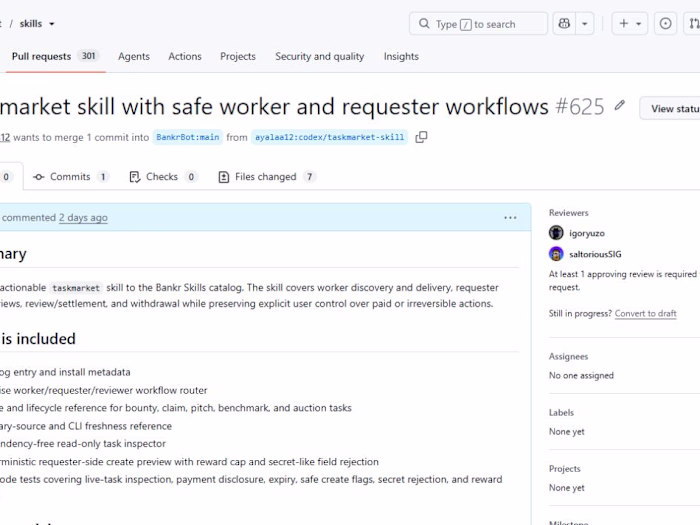Open the ayalaa12:codex/taskmarket-skill branch link
Image resolution: width=700 pixels, height=525 pixels.
(329, 137)
